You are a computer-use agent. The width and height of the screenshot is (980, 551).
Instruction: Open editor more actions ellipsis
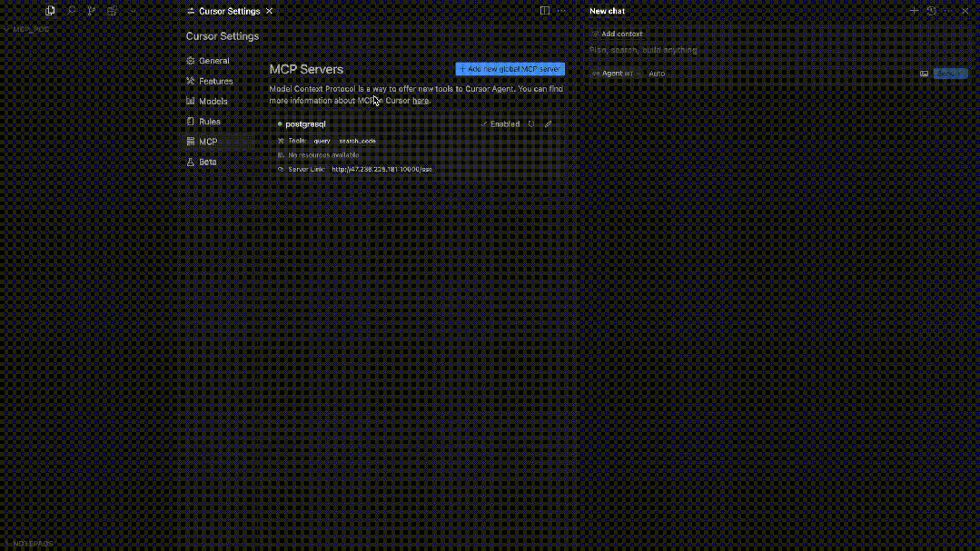click(x=561, y=11)
